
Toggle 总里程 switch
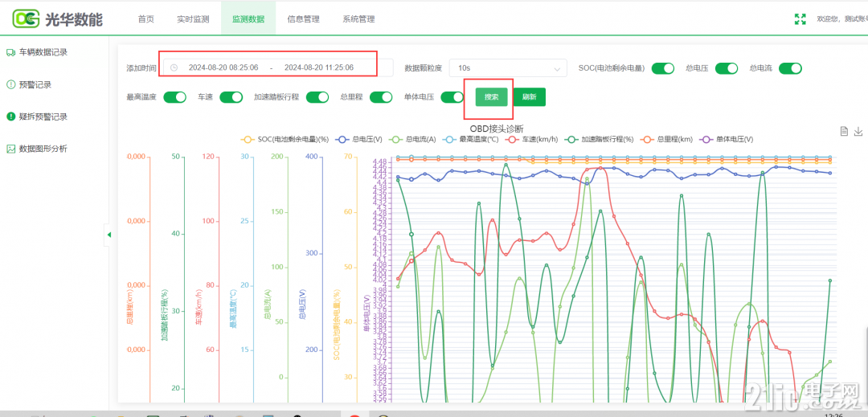coord(381,97)
